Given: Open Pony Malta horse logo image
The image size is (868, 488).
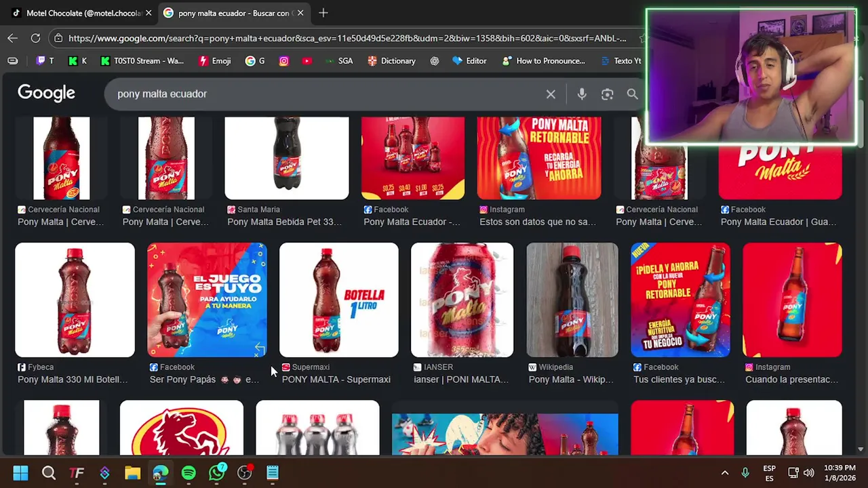Looking at the screenshot, I should [182, 428].
